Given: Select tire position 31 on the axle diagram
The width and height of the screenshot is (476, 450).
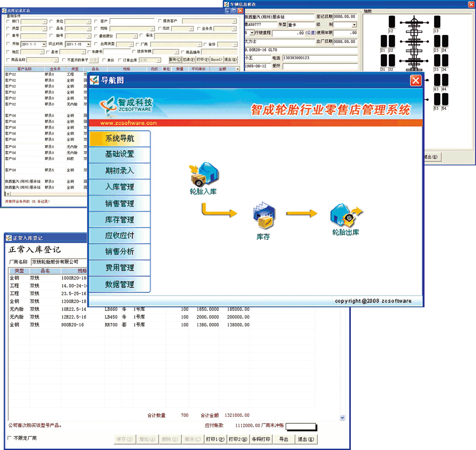Looking at the screenshot, I should point(384,60).
